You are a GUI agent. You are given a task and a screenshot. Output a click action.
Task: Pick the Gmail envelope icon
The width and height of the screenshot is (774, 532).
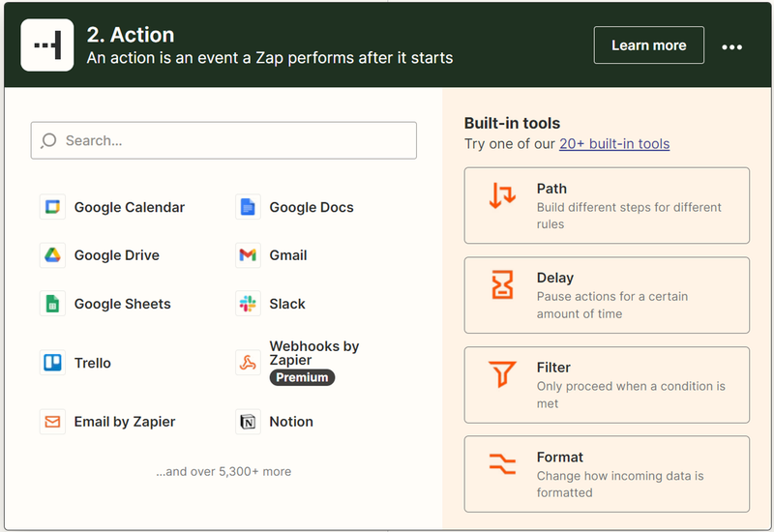248,255
